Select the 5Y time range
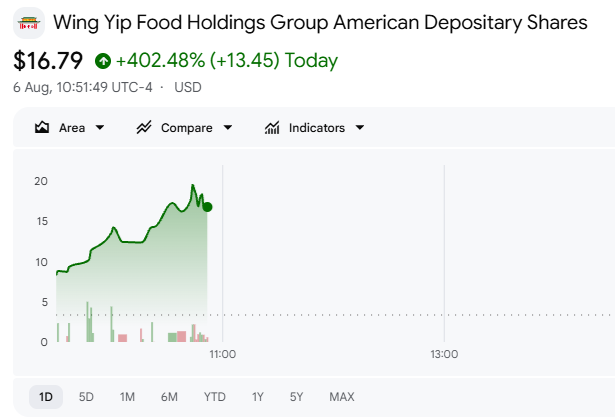615x420 pixels. 297,397
